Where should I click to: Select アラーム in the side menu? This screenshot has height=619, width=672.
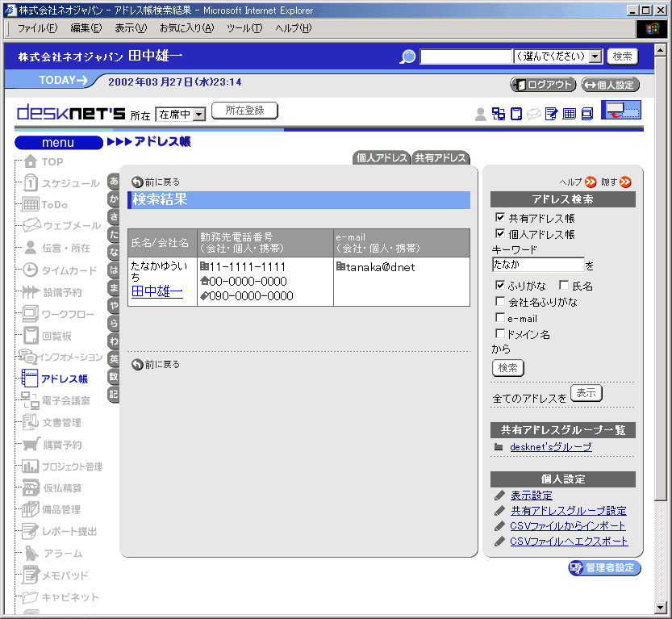click(x=52, y=553)
